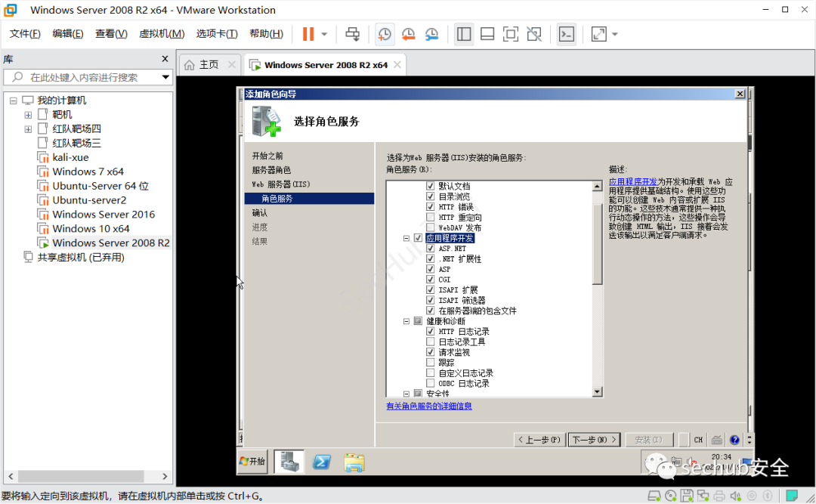Enable the HTTP 重定向 checkbox

coord(430,217)
